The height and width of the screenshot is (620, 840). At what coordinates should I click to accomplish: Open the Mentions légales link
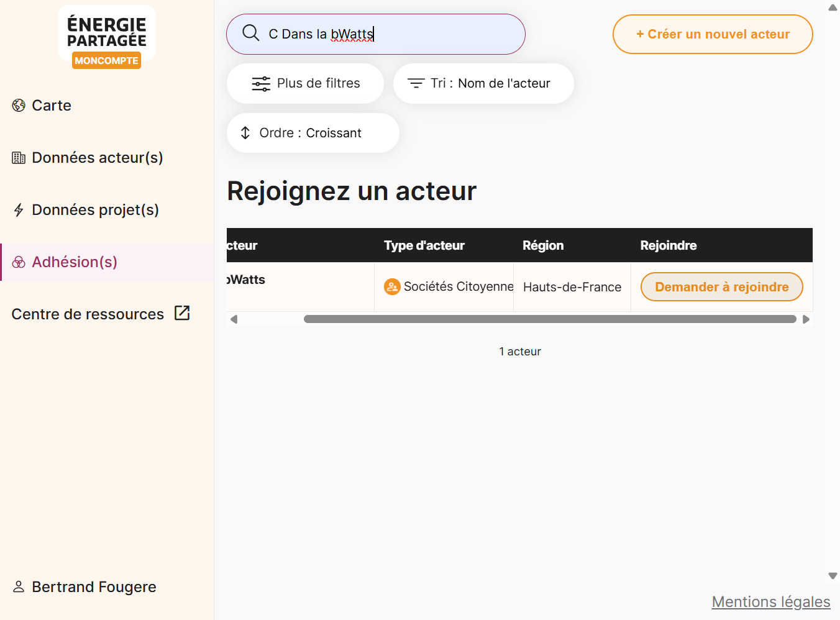pyautogui.click(x=771, y=602)
